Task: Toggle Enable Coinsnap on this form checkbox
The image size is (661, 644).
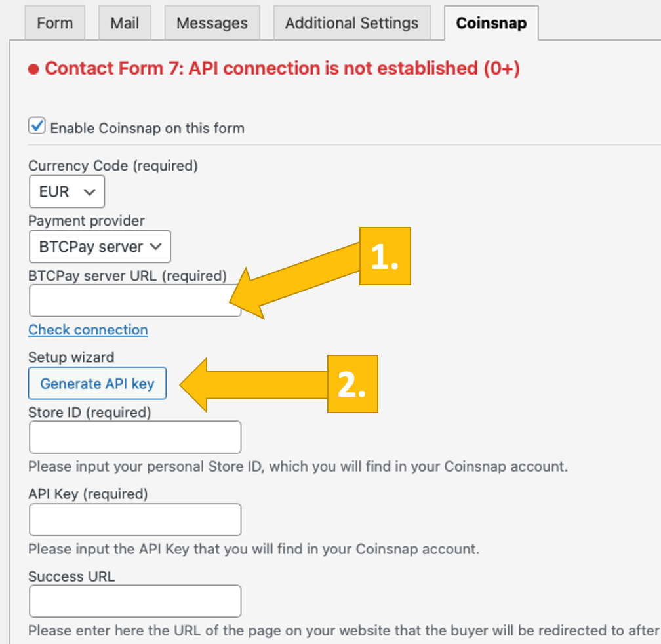Action: tap(37, 126)
